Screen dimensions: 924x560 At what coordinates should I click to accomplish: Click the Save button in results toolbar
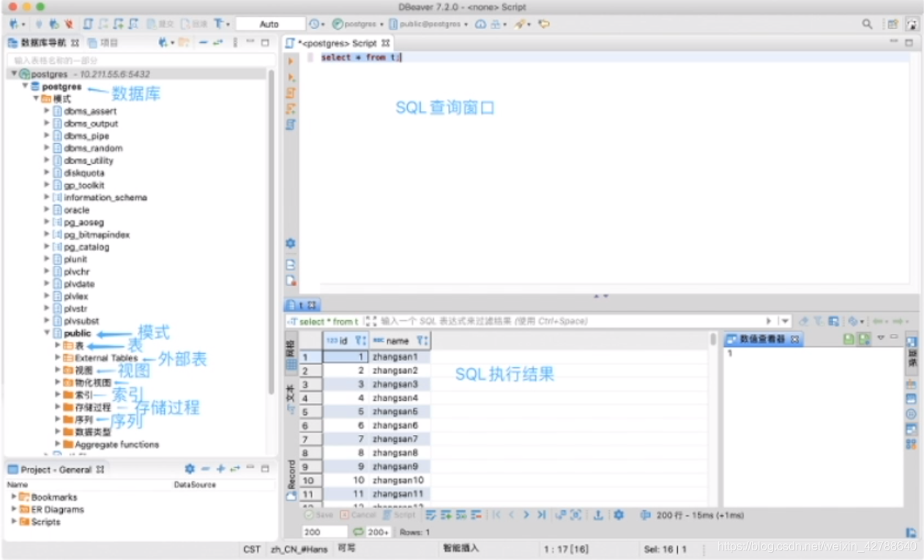pos(318,515)
